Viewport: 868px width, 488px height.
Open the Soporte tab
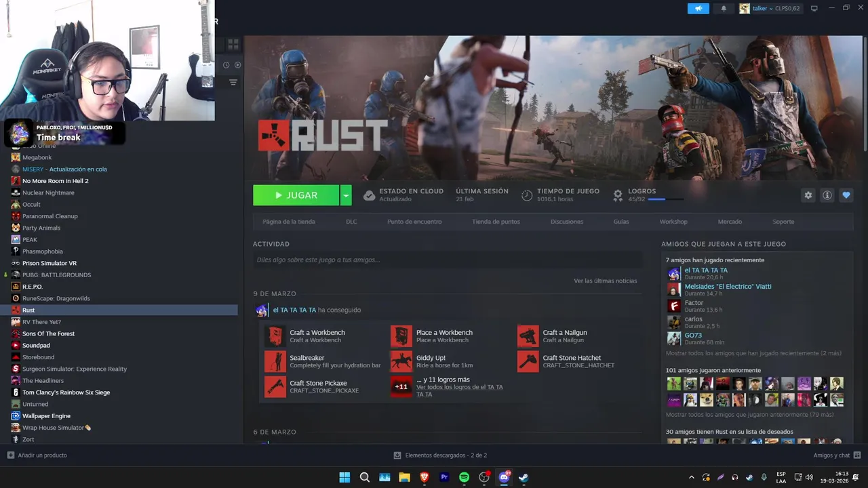pyautogui.click(x=783, y=222)
